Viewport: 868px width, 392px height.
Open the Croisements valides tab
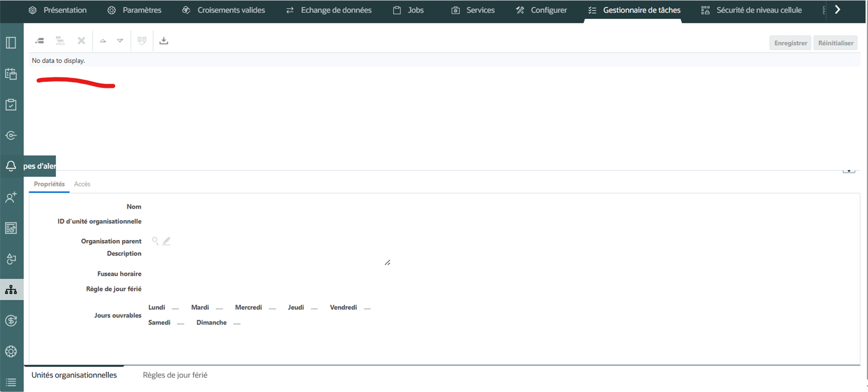[x=223, y=10]
